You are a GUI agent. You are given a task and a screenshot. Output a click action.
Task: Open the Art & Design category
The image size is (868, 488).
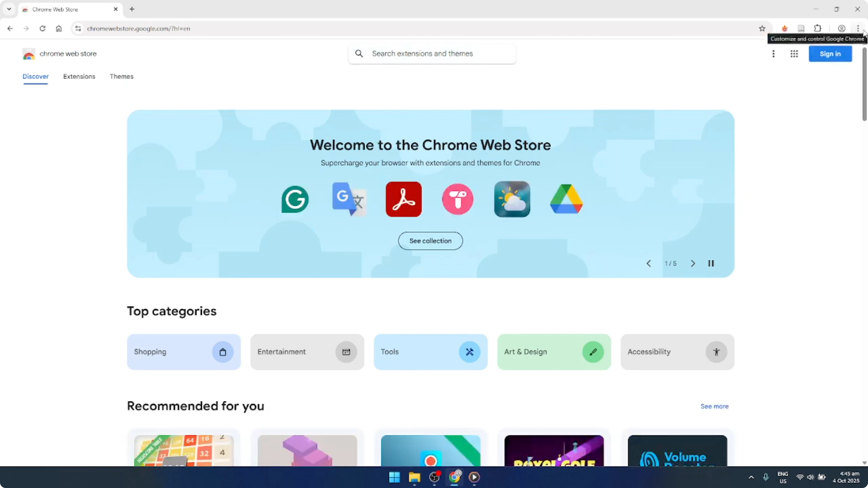click(554, 352)
